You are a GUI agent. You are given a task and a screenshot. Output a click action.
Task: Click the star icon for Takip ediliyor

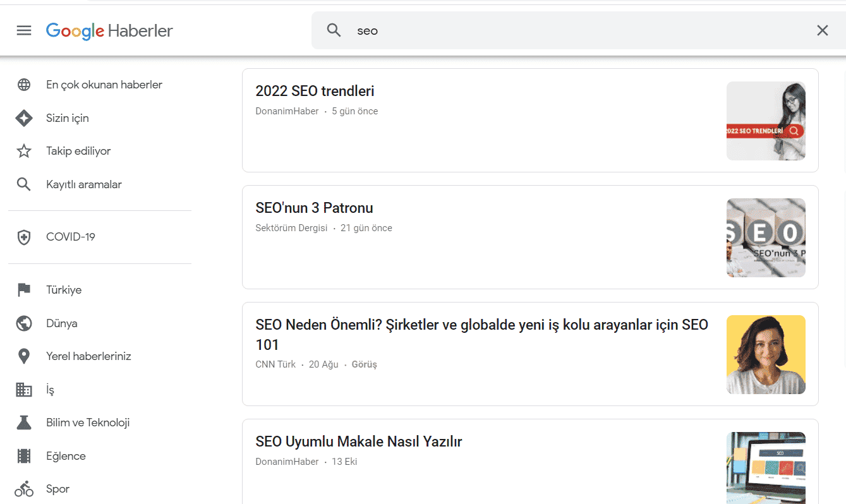(24, 151)
